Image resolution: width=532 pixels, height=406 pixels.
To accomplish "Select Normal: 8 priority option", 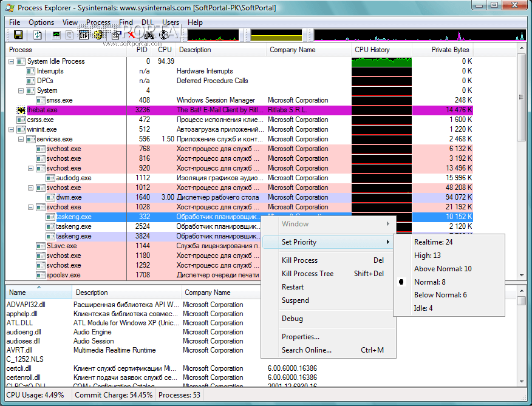I will (x=430, y=282).
